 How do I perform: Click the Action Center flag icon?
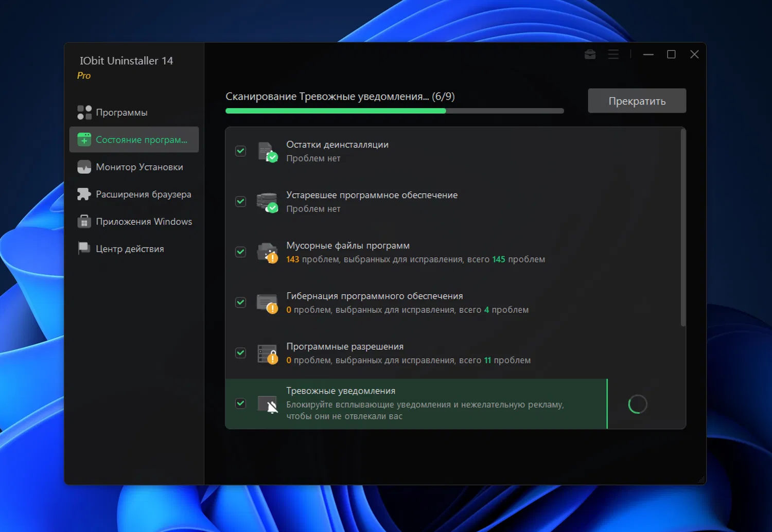click(83, 249)
